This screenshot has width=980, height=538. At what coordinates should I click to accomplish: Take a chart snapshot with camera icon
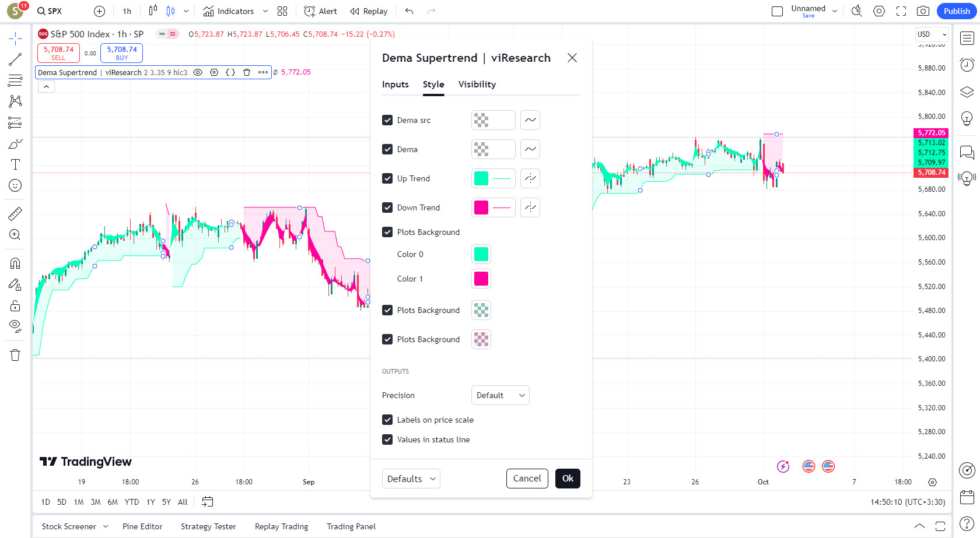(923, 11)
